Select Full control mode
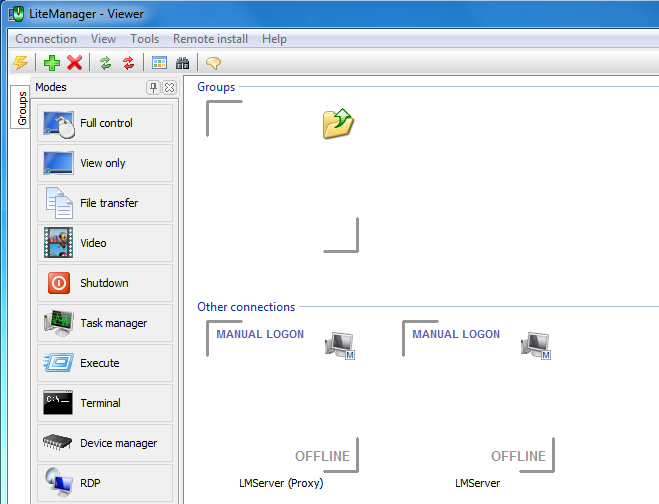This screenshot has height=504, width=659. tap(105, 123)
